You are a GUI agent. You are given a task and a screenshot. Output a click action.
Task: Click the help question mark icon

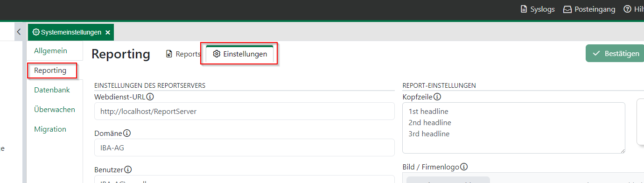click(x=627, y=9)
